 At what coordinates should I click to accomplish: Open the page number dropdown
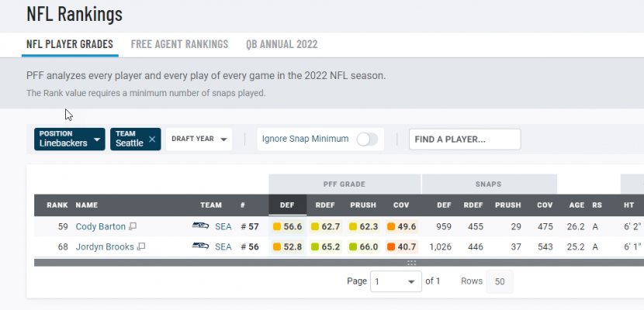tap(396, 281)
